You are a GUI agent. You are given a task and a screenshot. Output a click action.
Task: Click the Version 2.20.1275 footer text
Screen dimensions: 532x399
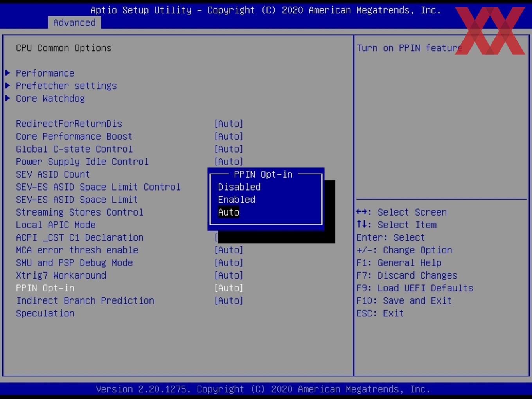pos(263,389)
